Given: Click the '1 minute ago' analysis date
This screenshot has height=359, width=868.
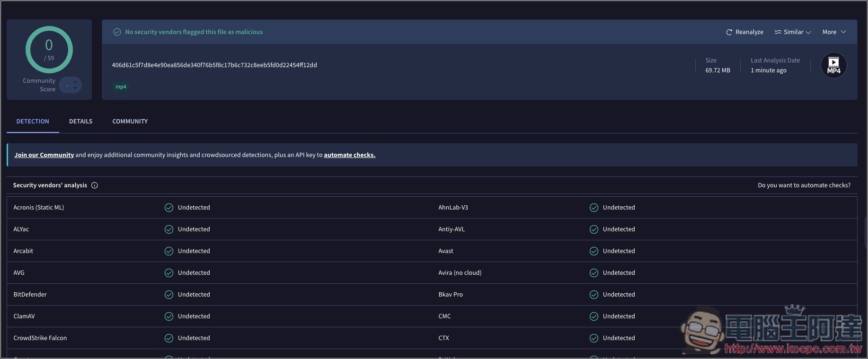Looking at the screenshot, I should coord(769,70).
